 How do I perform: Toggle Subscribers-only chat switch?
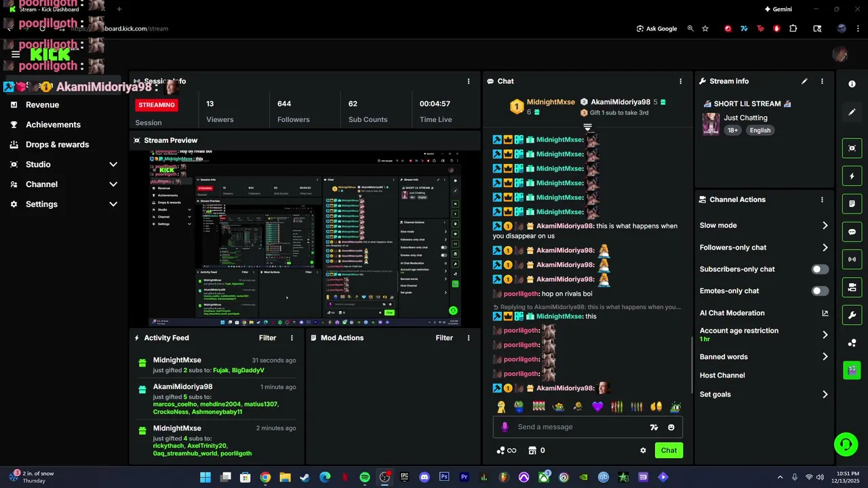820,269
